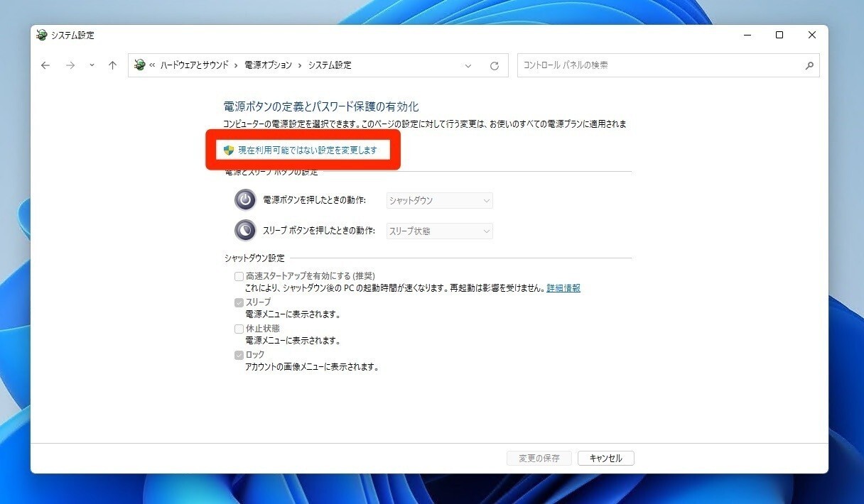Click 現在利用可能ではない設定を変更します link
The image size is (864, 504).
pyautogui.click(x=308, y=150)
